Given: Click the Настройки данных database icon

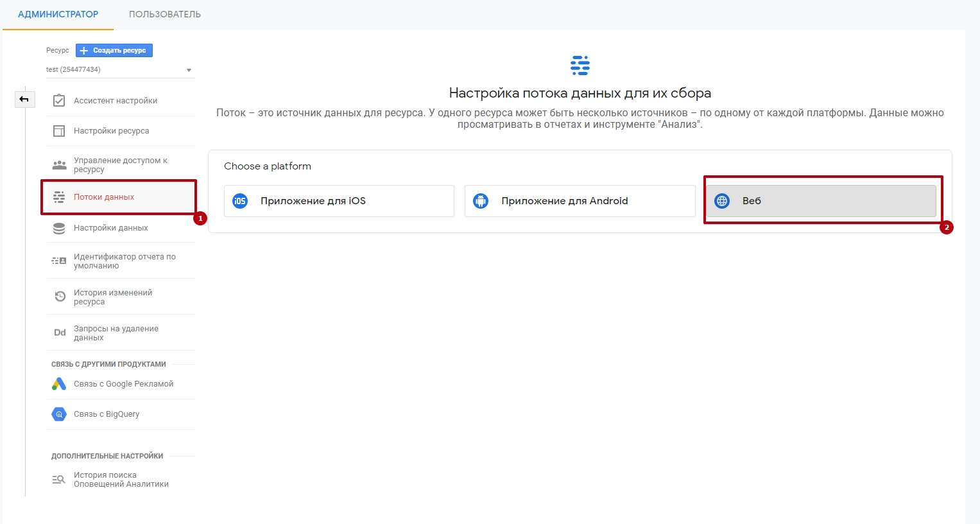Looking at the screenshot, I should coord(59,228).
